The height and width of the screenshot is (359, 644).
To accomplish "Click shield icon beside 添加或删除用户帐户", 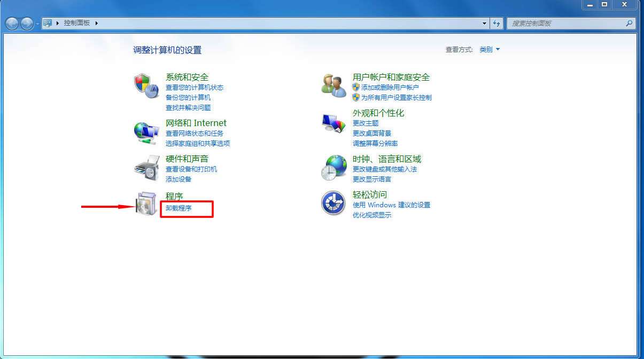I will 356,87.
